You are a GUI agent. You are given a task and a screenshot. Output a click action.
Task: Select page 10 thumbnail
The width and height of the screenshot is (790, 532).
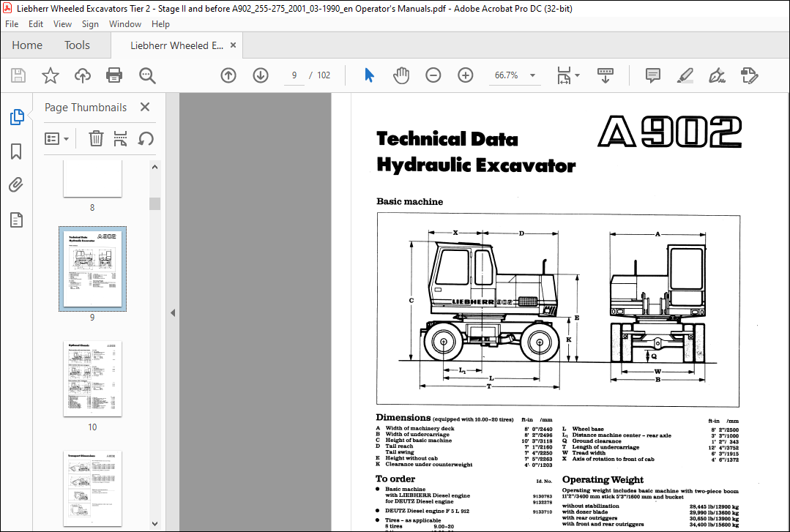(92, 379)
